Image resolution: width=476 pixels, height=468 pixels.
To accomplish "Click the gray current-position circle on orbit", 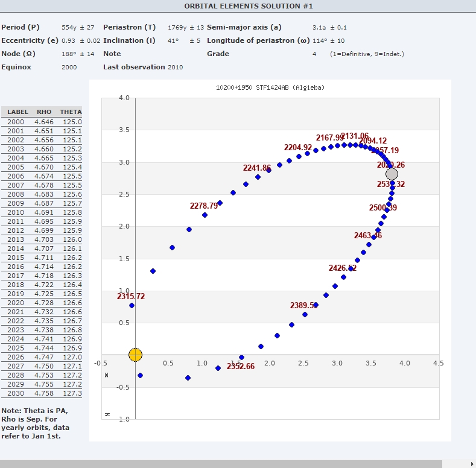I will pyautogui.click(x=392, y=174).
